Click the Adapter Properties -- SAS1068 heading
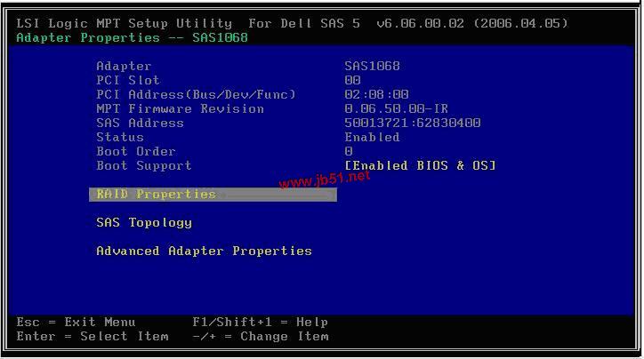Screen dimensions: 644x359 133,37
